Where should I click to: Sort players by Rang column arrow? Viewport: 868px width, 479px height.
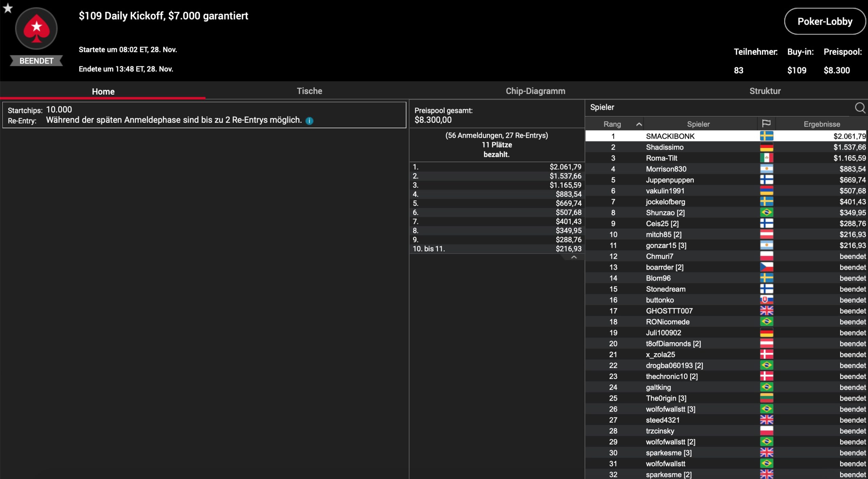pyautogui.click(x=639, y=124)
